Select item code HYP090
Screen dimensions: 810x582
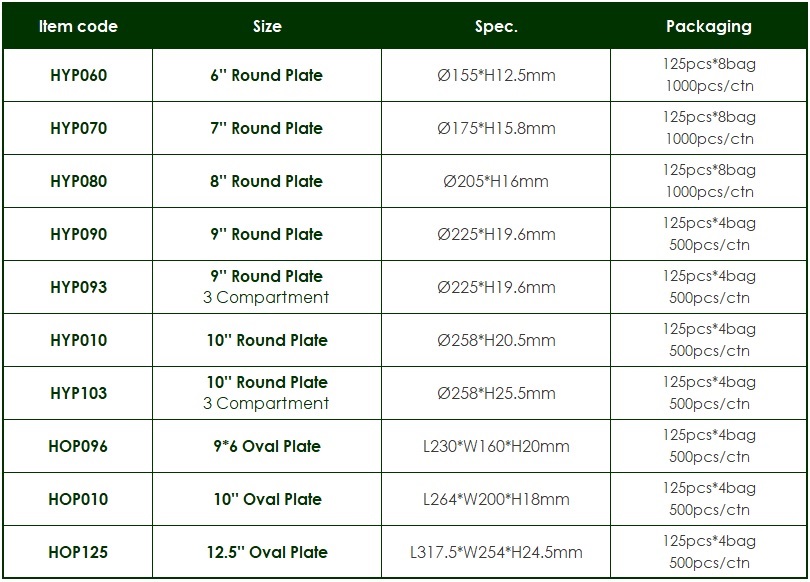coord(79,234)
